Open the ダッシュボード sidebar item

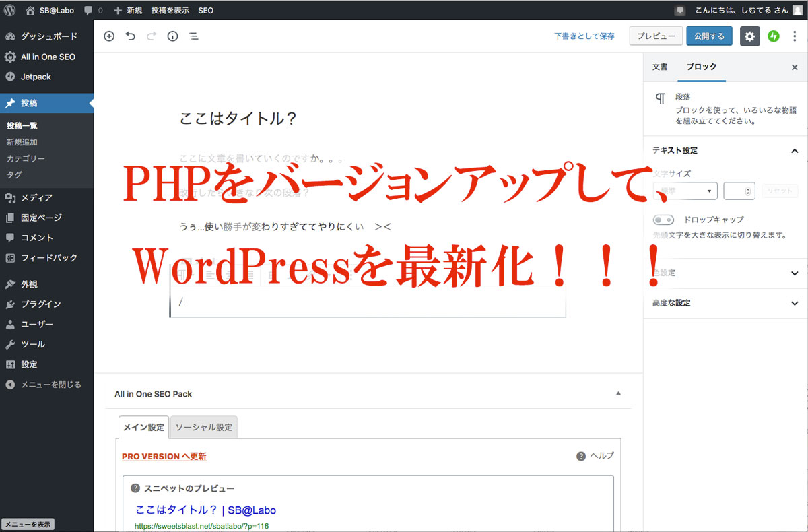point(46,36)
